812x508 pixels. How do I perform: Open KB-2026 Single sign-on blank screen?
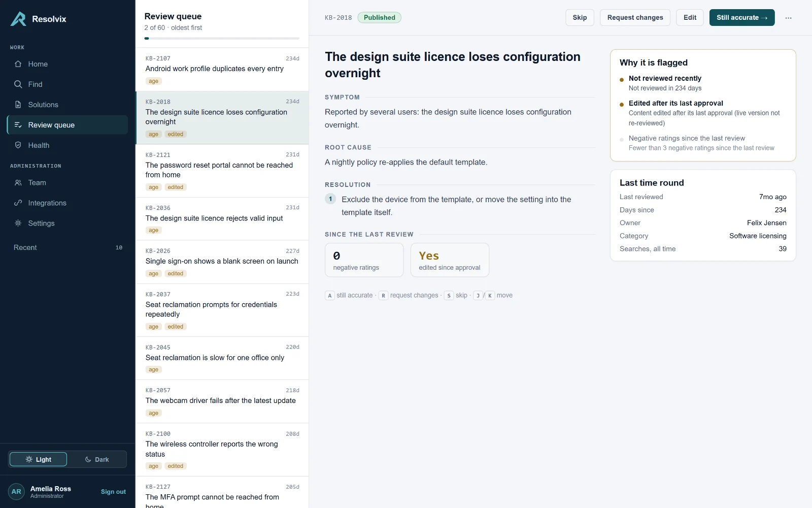click(222, 262)
